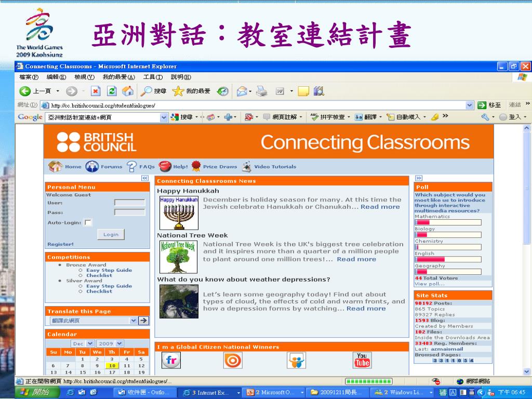
Task: Refresh the page using green arrows icon
Action: (112, 91)
